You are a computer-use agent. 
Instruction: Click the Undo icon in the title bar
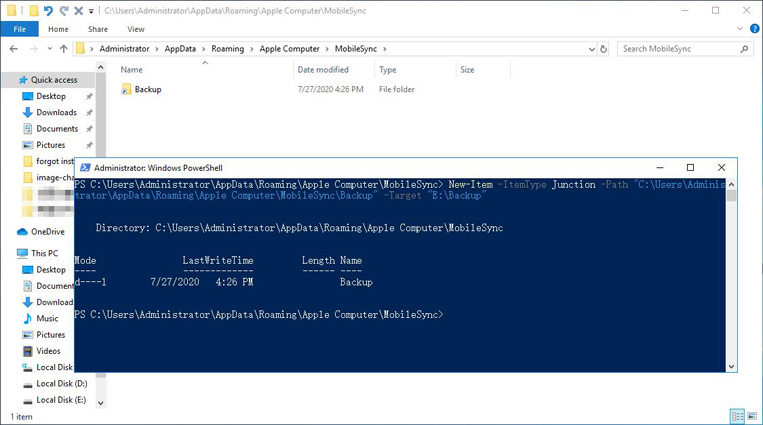pos(48,10)
